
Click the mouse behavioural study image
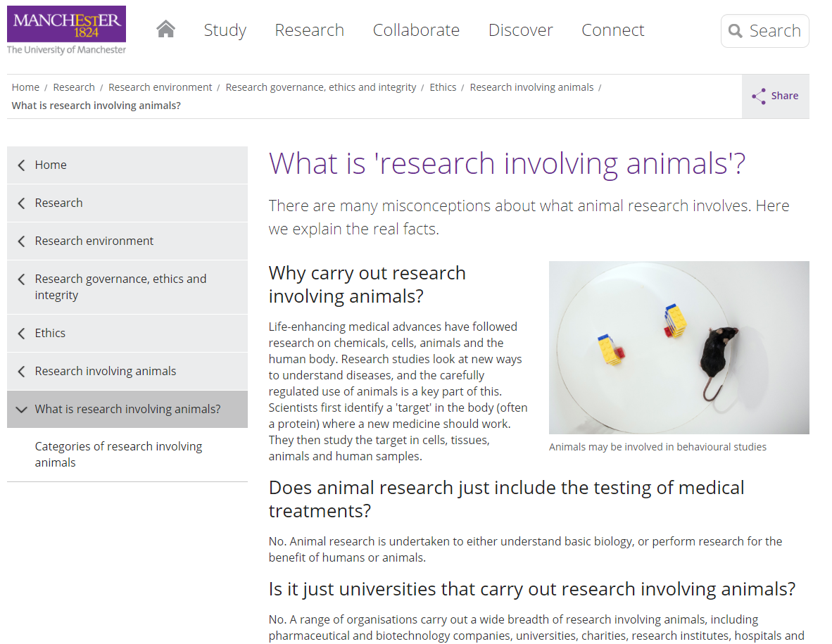click(679, 348)
